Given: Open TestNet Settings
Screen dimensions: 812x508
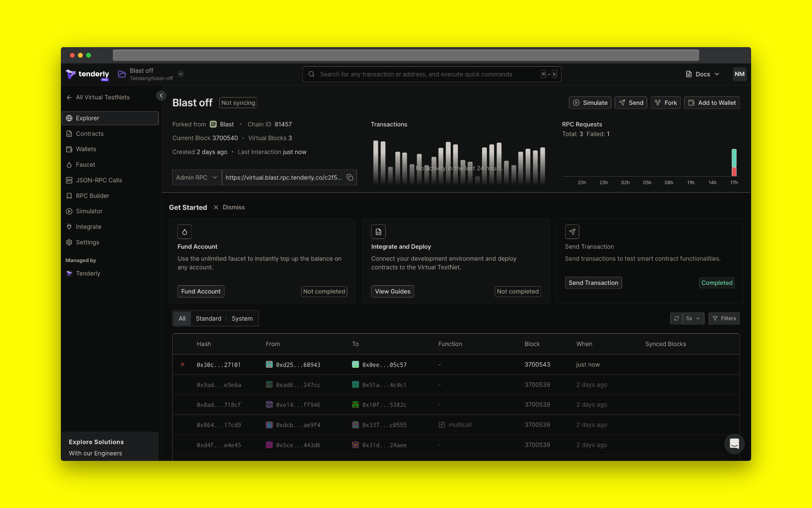Looking at the screenshot, I should [87, 242].
